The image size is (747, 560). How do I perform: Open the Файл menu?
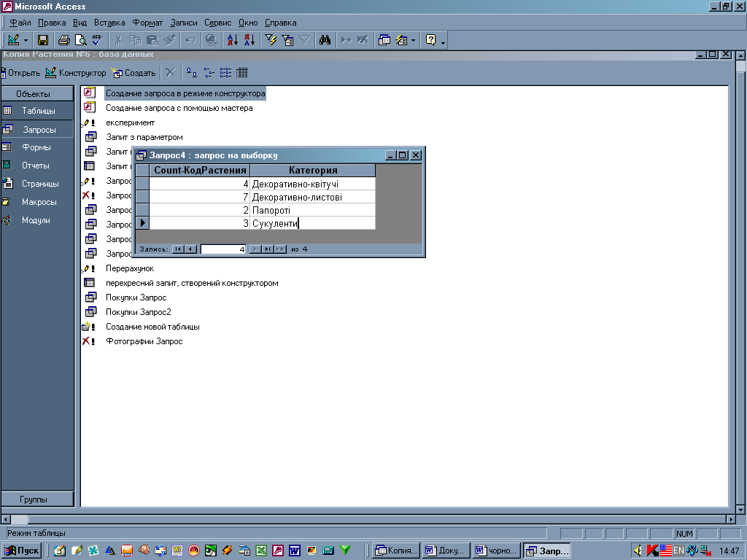(x=20, y=23)
